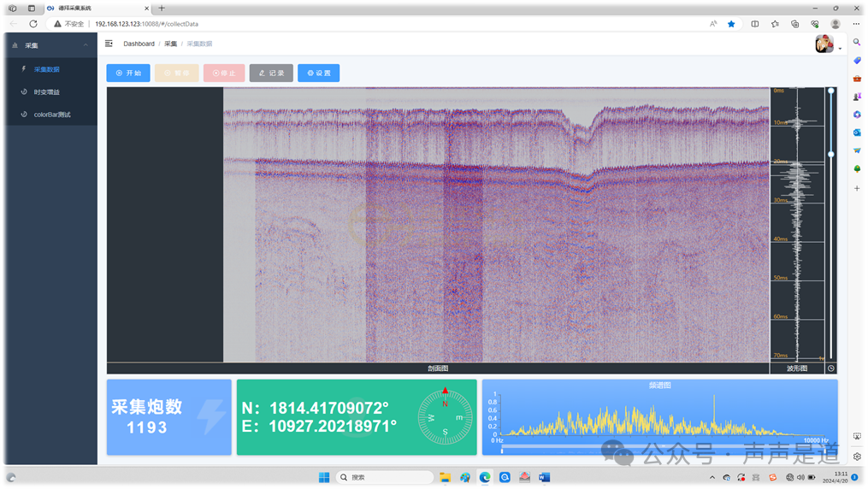
Task: Click the compass widget
Action: [x=445, y=417]
